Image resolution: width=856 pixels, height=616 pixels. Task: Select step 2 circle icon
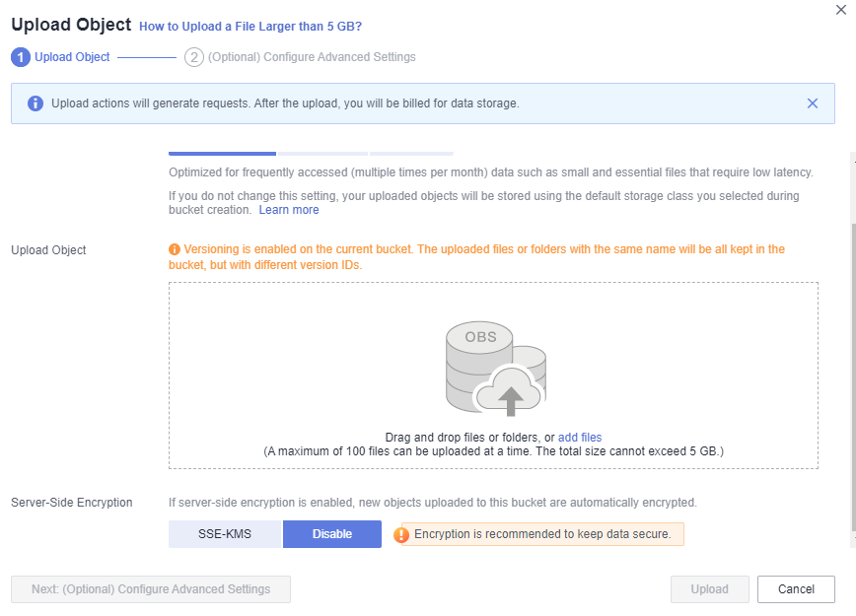194,57
